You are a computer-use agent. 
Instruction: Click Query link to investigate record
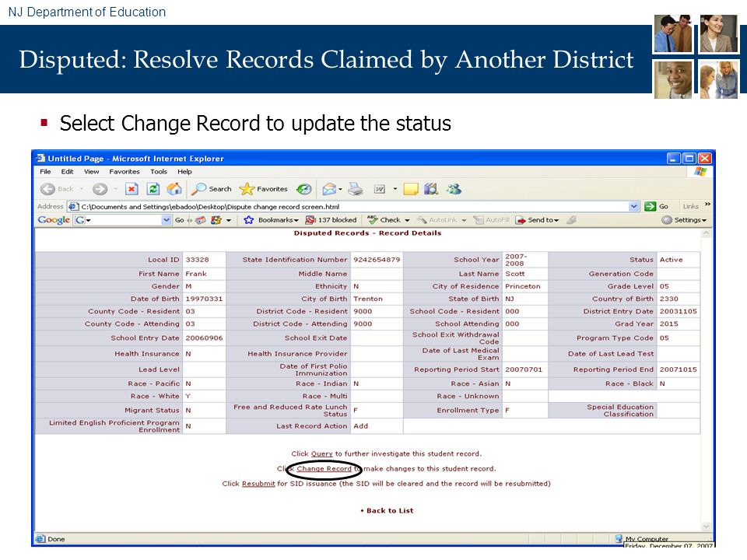point(321,453)
